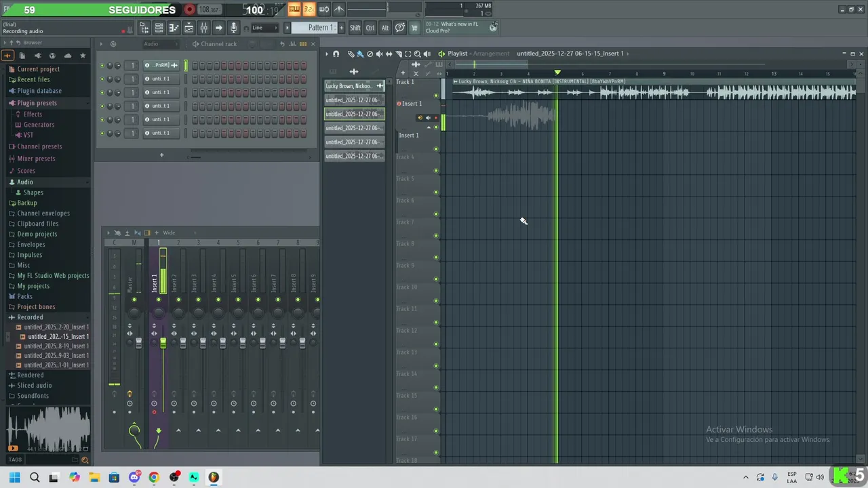Mute Track 1 in the playlist
The height and width of the screenshot is (488, 868).
[x=436, y=96]
